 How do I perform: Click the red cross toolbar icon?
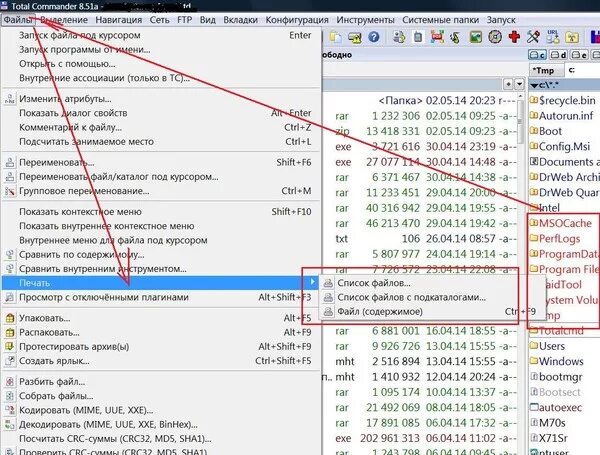[514, 37]
